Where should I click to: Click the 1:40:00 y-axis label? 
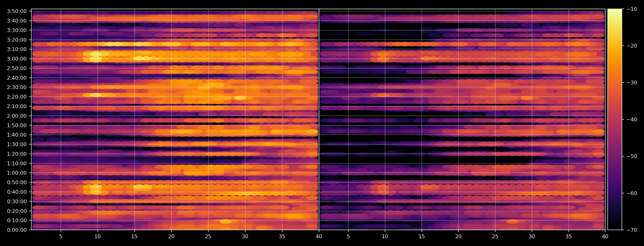[17, 135]
